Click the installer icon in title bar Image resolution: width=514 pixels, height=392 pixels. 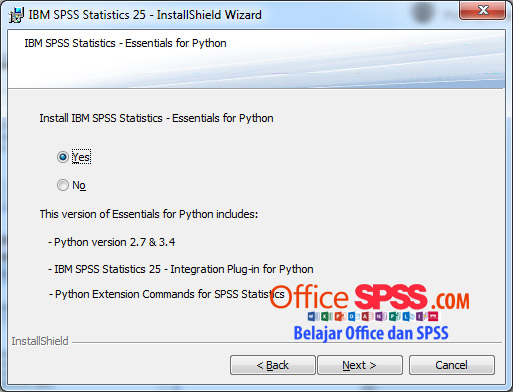pos(16,15)
